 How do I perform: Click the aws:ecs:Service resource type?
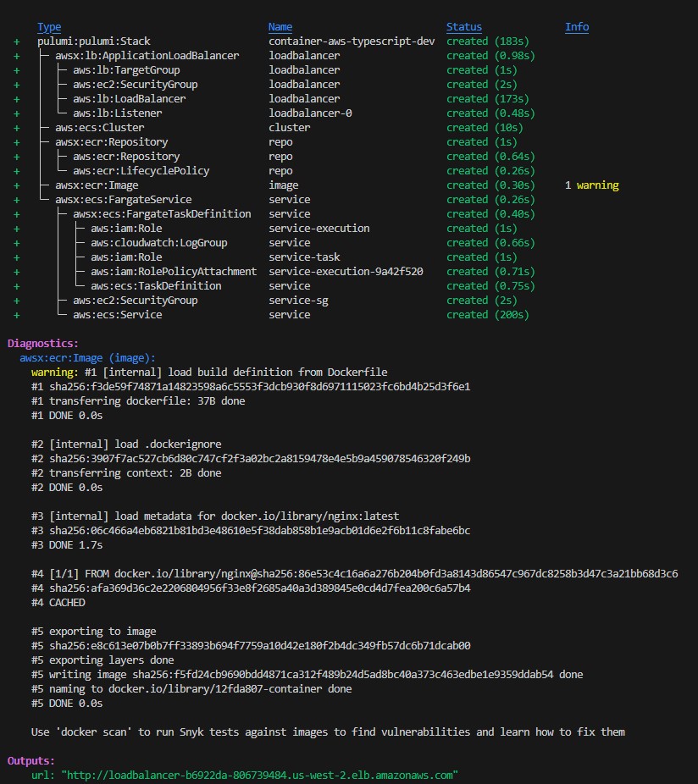point(117,315)
